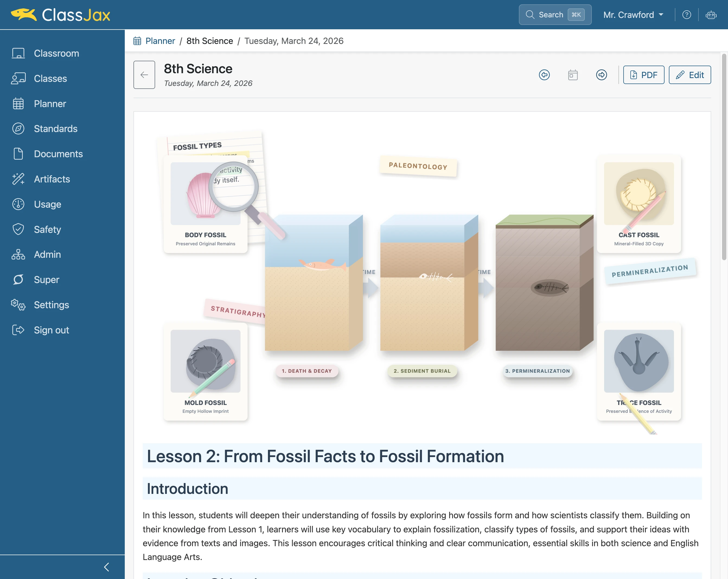Select Documents menu item
Image resolution: width=728 pixels, height=579 pixels.
(x=58, y=154)
